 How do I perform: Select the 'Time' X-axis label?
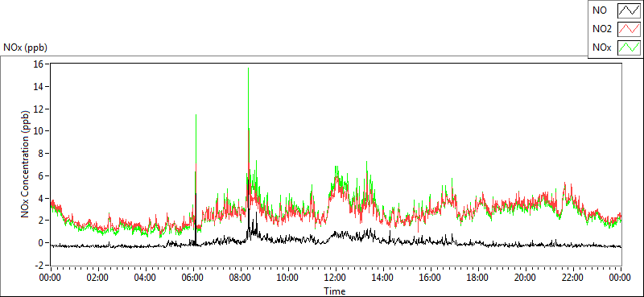tap(335, 291)
